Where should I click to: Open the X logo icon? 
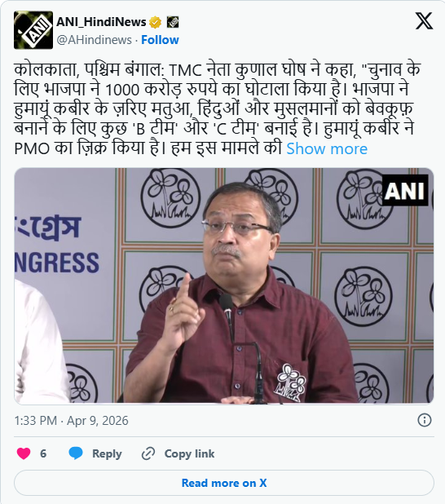tap(424, 20)
